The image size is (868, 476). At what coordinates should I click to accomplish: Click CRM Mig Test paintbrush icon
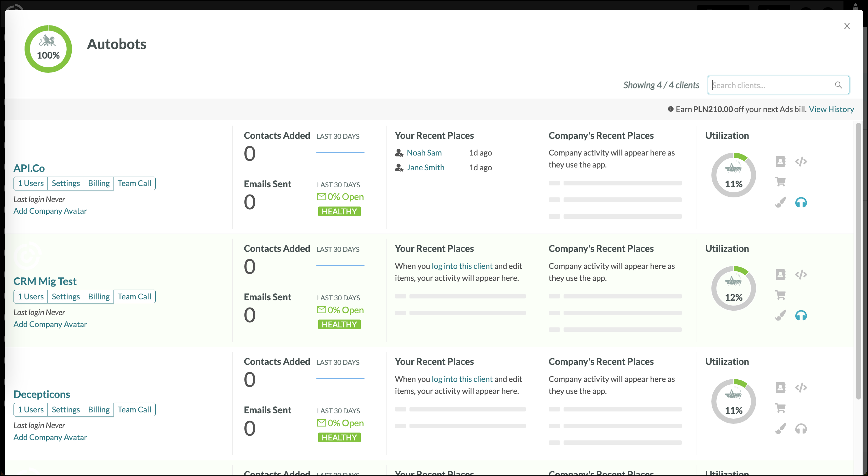pos(780,315)
